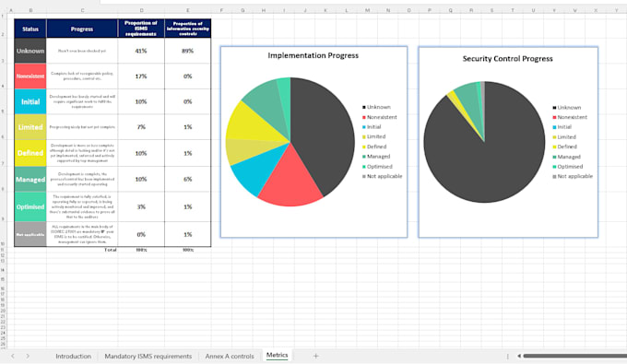Click the 7% Limited cell
The height and width of the screenshot is (364, 627).
[x=141, y=127]
